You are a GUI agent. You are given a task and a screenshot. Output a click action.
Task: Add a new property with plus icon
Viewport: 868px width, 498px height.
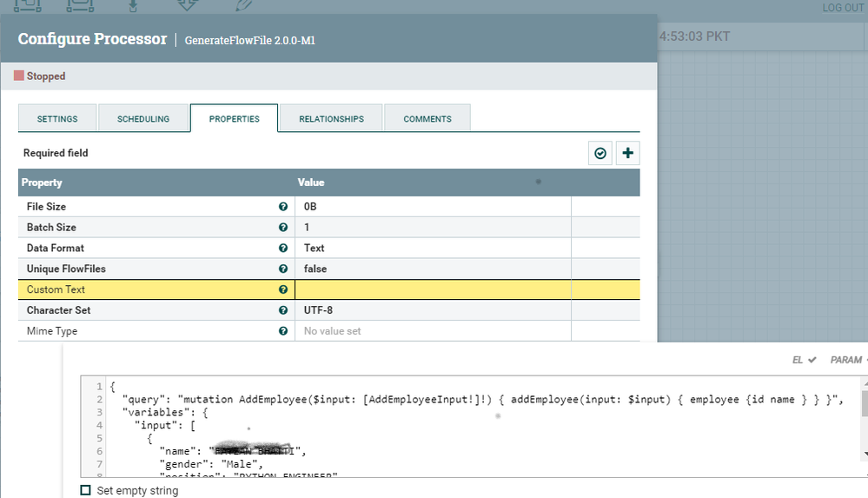[627, 154]
